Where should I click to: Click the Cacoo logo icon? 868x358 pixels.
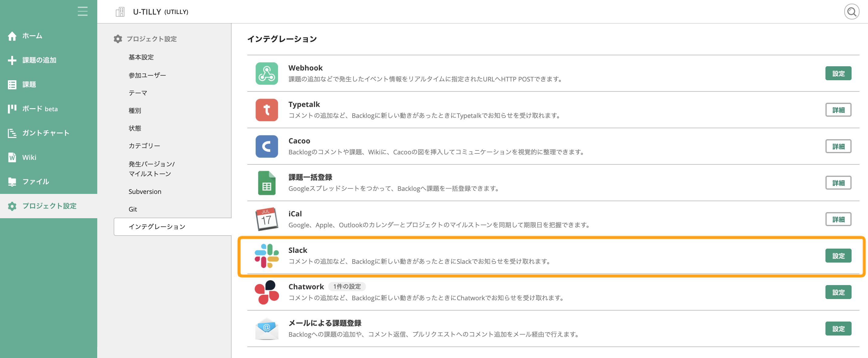click(267, 146)
